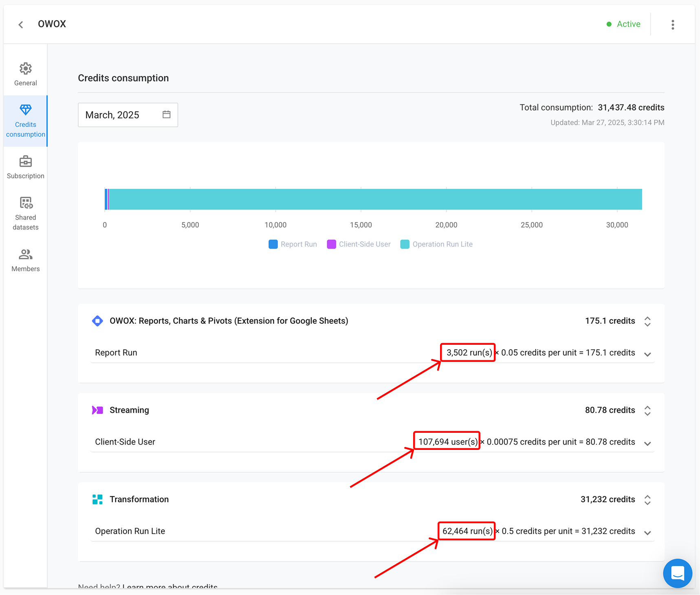Click the Operation Run Lite row label
The width and height of the screenshot is (700, 595).
130,531
